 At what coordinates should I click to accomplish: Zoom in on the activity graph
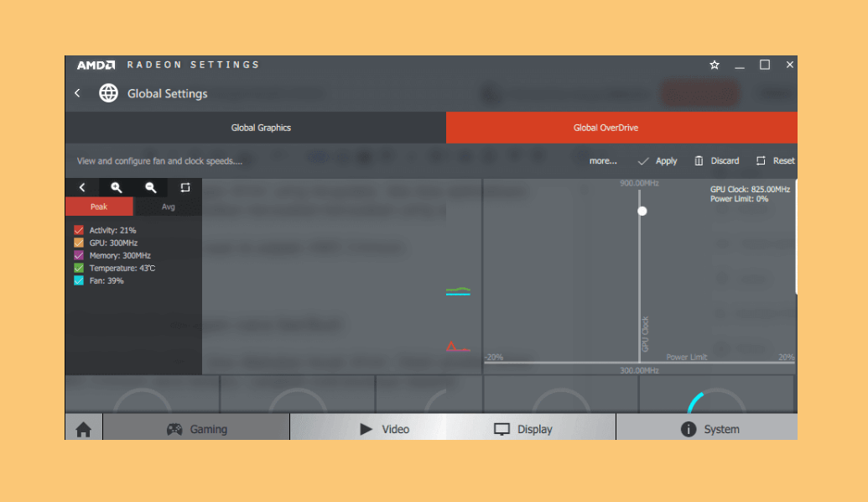pyautogui.click(x=117, y=187)
